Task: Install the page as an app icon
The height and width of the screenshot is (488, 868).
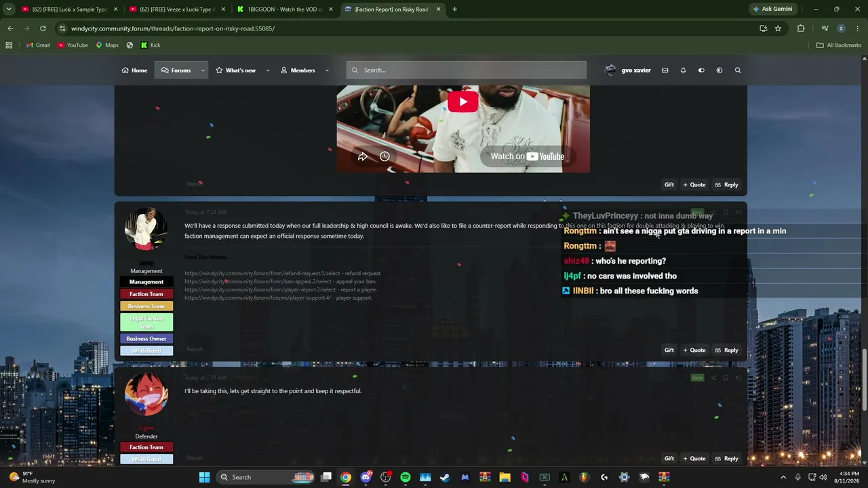Action: (x=764, y=28)
